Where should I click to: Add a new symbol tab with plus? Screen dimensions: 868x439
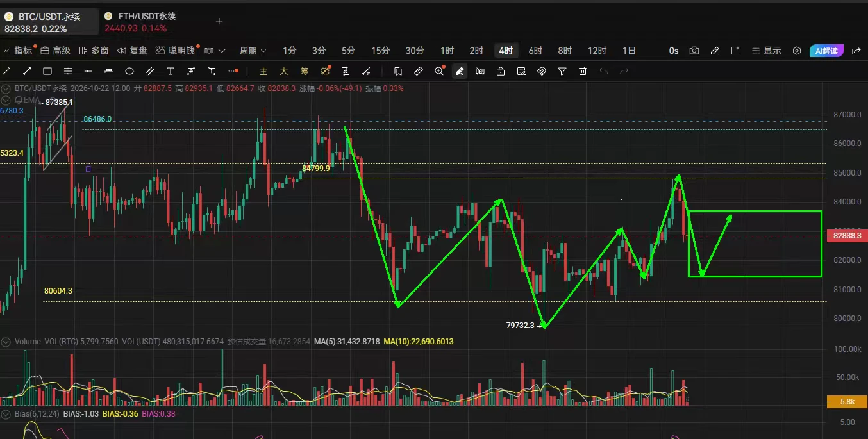click(219, 21)
